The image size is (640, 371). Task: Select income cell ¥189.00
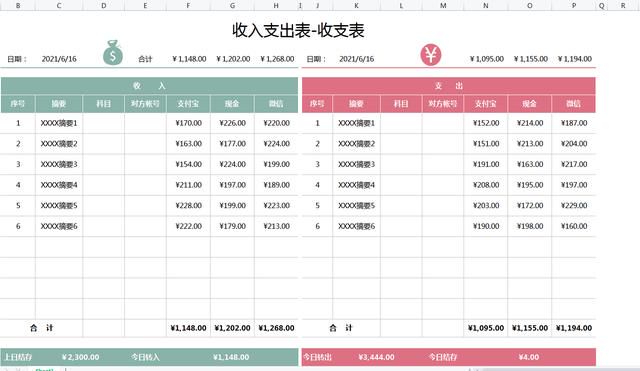pyautogui.click(x=277, y=185)
